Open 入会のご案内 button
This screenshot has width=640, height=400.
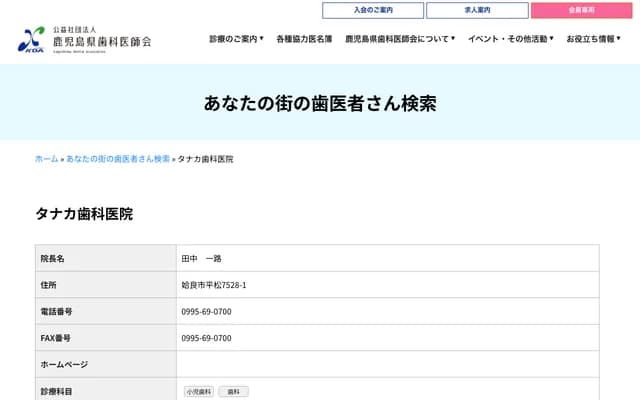[373, 10]
